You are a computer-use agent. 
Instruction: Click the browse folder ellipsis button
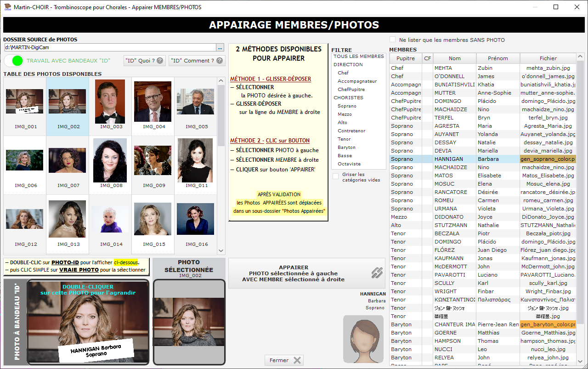click(x=220, y=47)
